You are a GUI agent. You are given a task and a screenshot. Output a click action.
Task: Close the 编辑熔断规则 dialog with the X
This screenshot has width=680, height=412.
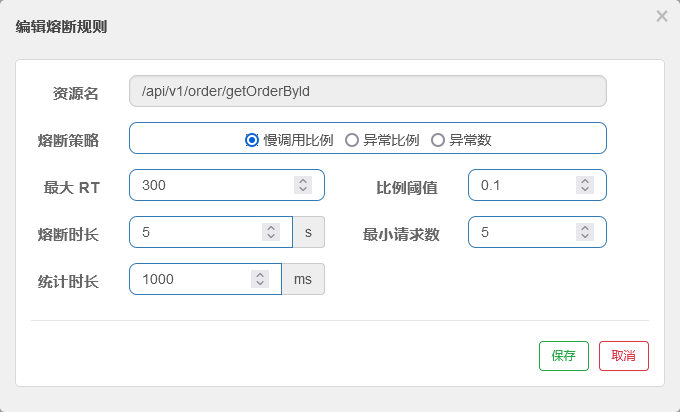click(x=661, y=16)
